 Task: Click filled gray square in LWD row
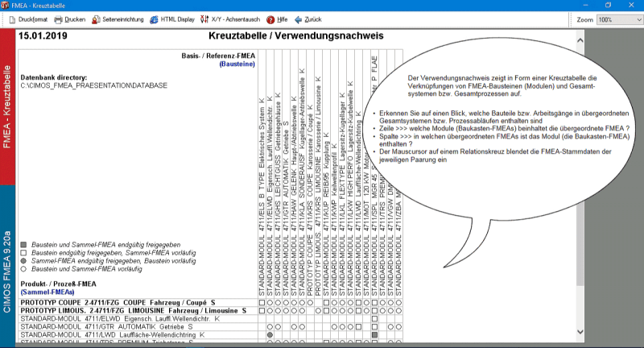point(375,334)
